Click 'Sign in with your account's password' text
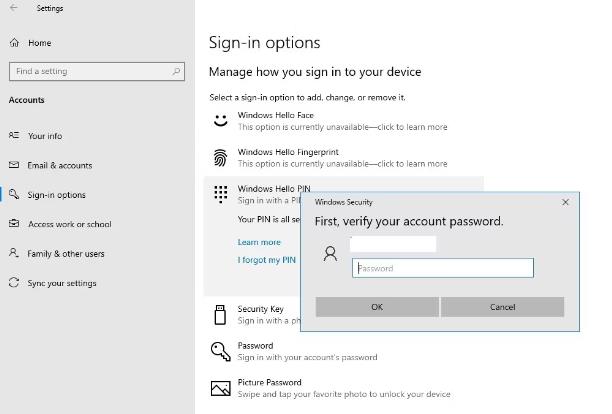The width and height of the screenshot is (612, 414). click(x=308, y=357)
